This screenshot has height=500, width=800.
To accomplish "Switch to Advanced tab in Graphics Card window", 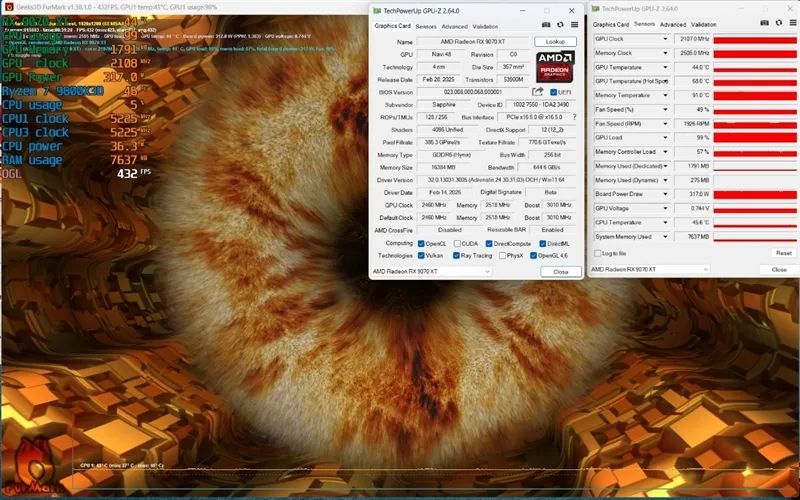I will (455, 27).
